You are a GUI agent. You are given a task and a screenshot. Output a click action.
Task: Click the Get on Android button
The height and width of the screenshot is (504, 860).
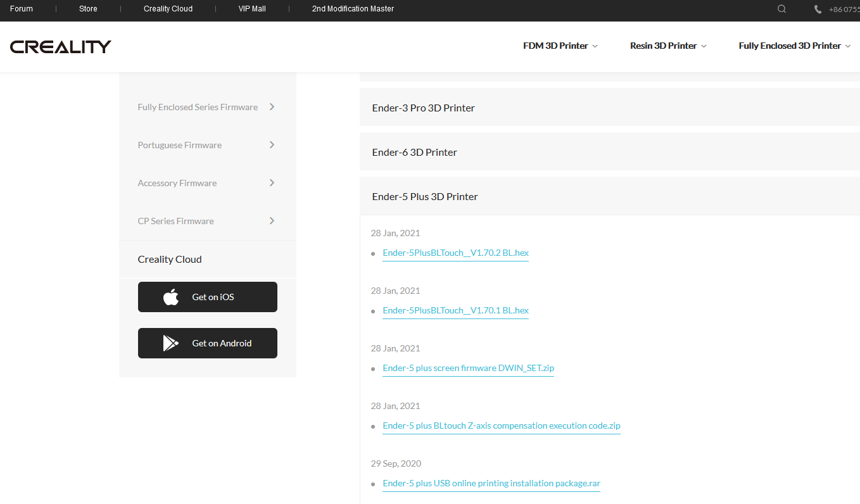pyautogui.click(x=208, y=343)
